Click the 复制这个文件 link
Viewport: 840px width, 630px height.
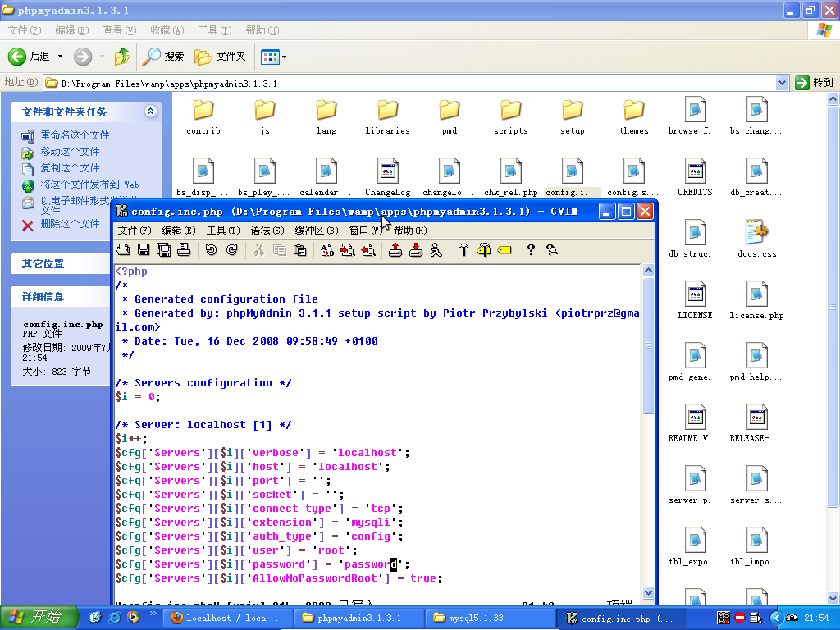click(71, 168)
